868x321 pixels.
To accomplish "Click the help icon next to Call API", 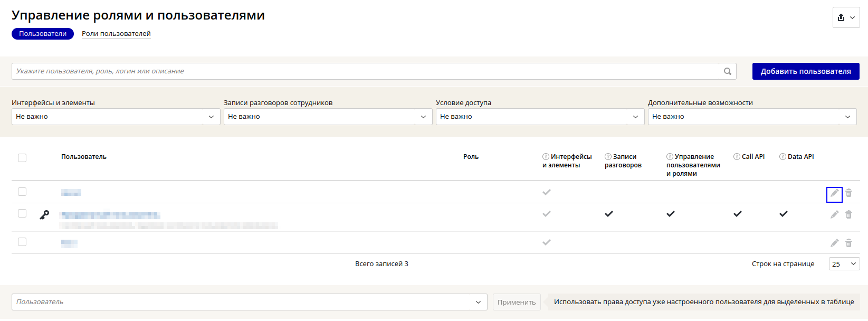I will [737, 157].
